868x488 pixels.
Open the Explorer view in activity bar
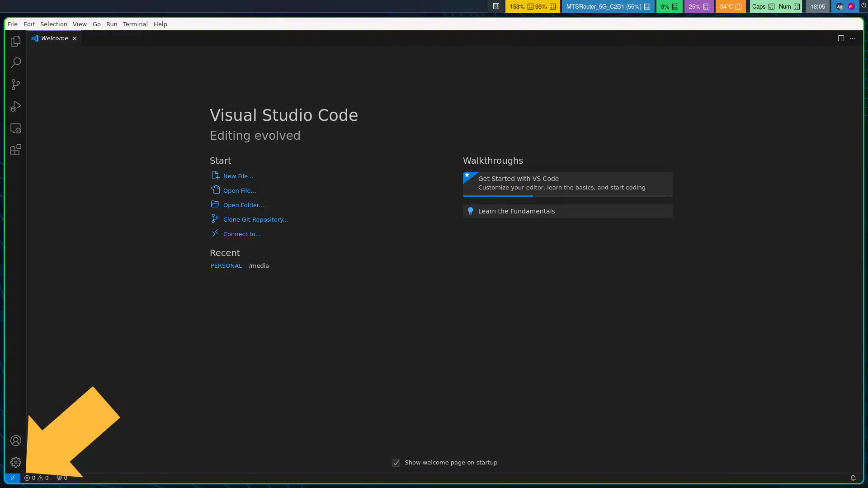point(16,41)
